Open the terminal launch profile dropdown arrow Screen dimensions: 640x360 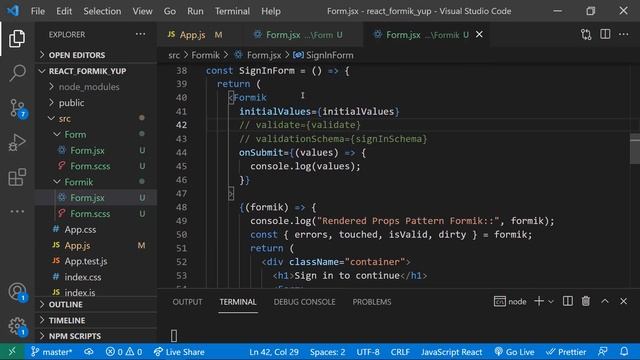[551, 302]
